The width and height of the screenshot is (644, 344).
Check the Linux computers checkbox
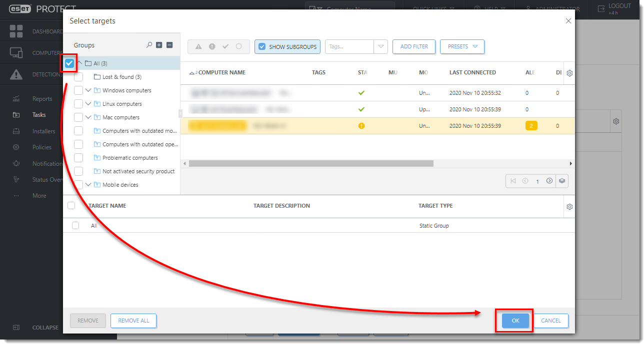78,104
